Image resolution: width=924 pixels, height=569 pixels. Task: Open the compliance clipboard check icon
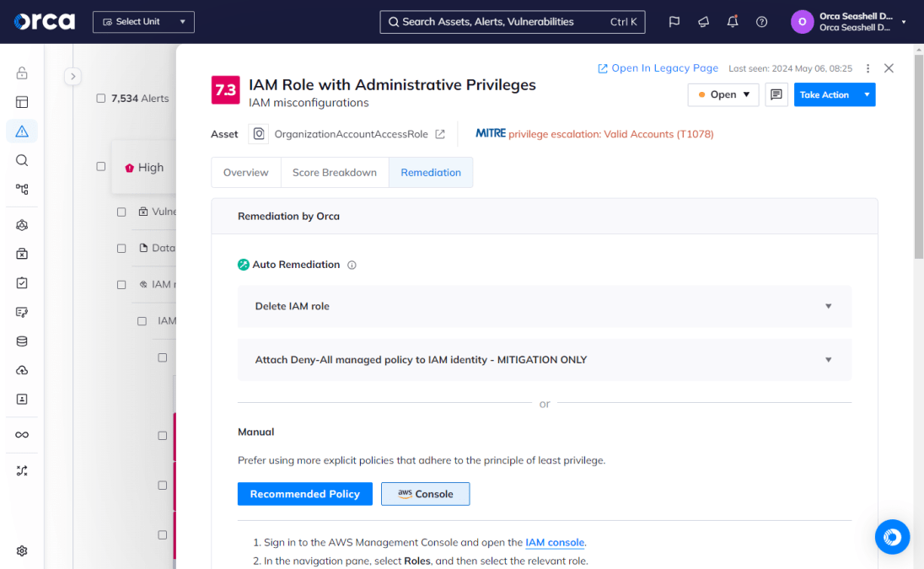pos(22,282)
